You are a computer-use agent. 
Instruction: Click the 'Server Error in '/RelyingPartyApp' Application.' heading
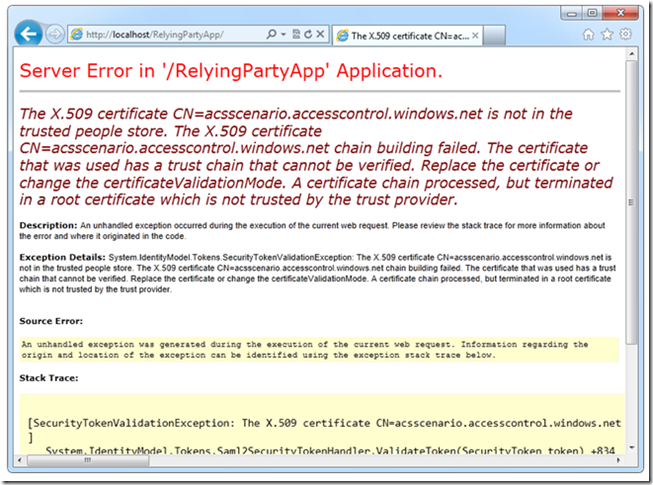click(x=231, y=71)
